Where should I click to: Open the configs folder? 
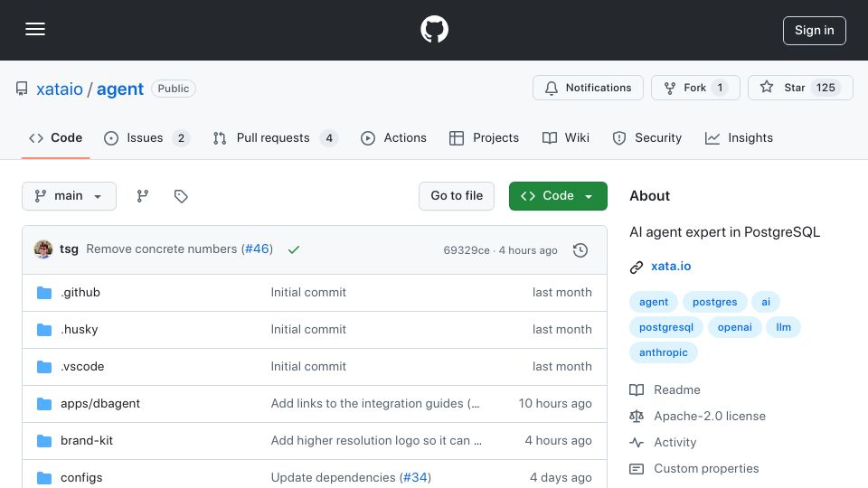(x=81, y=477)
